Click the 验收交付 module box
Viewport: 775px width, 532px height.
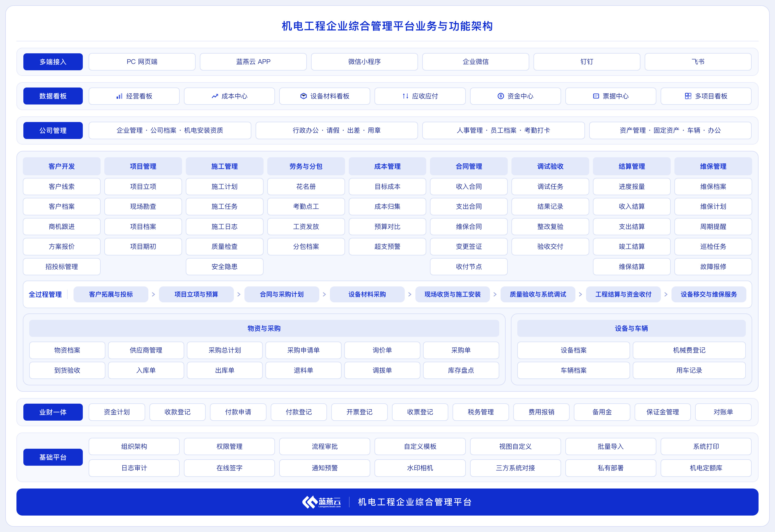(x=550, y=247)
